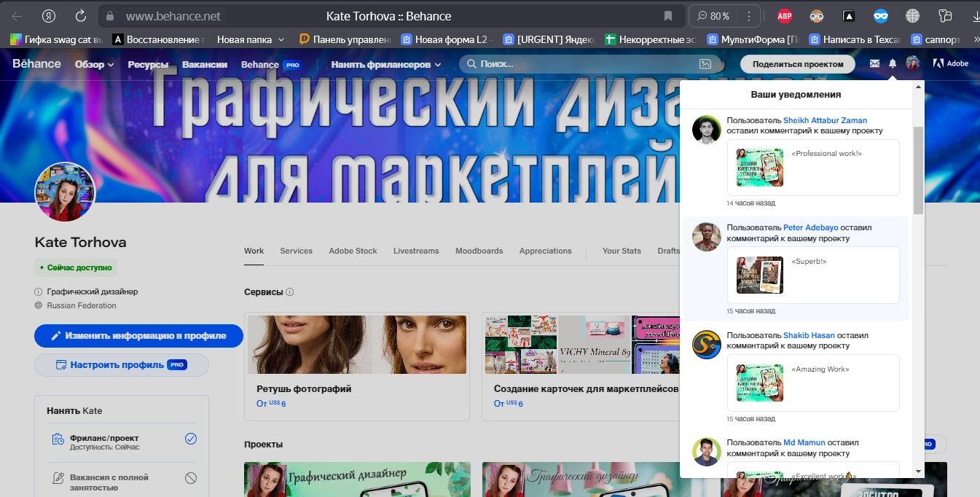
Task: Switch to the Your Stats tab
Action: 622,251
